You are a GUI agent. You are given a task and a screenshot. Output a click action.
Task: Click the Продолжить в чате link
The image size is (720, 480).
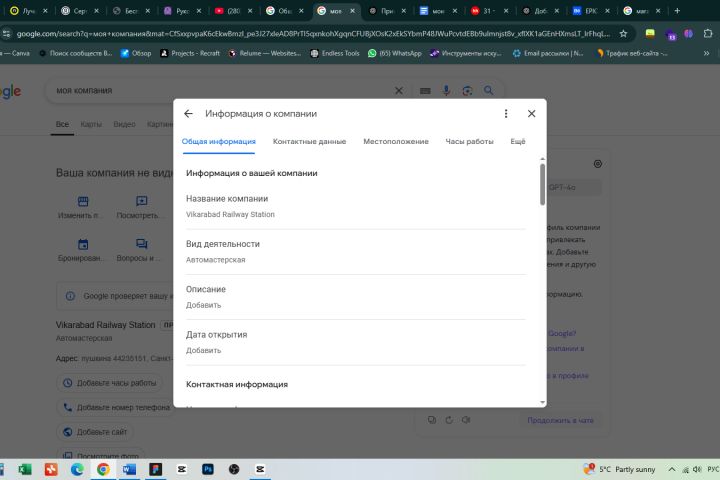tap(560, 420)
